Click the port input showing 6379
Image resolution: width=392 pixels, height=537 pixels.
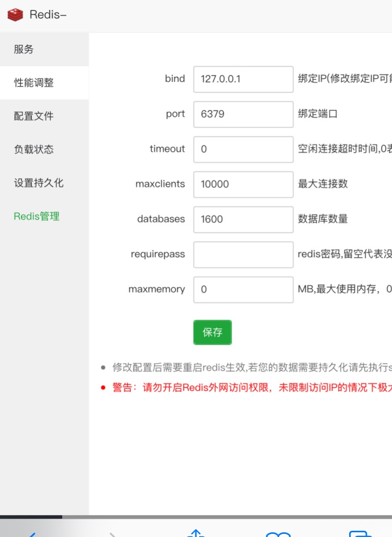click(243, 114)
